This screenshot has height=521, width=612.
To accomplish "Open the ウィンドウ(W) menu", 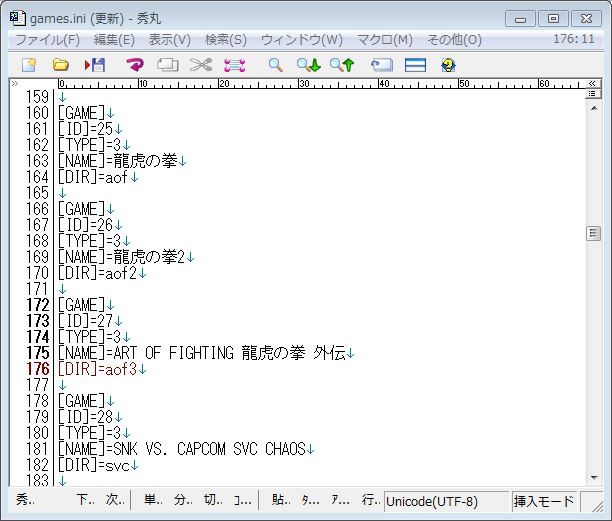I will tap(302, 40).
